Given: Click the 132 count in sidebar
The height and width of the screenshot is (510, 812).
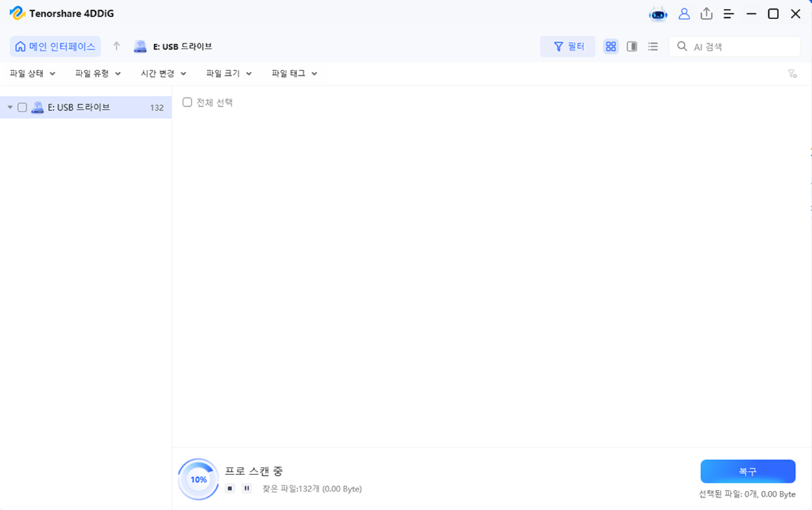Looking at the screenshot, I should click(x=157, y=107).
